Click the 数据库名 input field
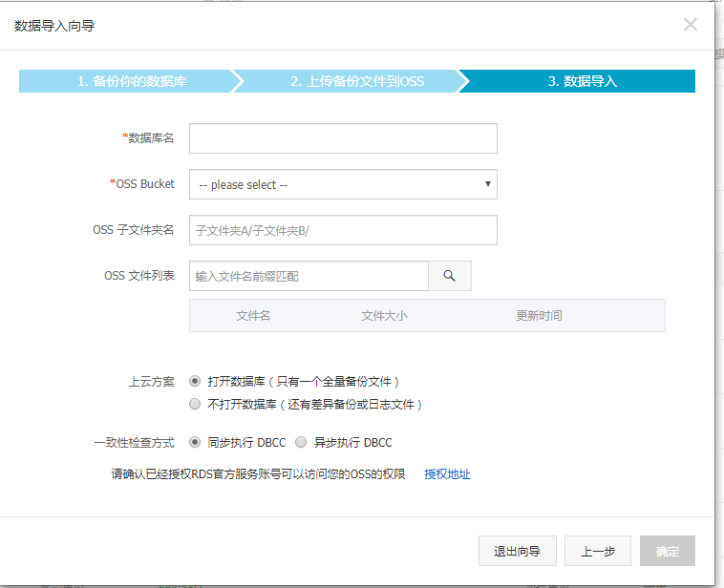Screen dimensions: 724x588 tap(343, 138)
